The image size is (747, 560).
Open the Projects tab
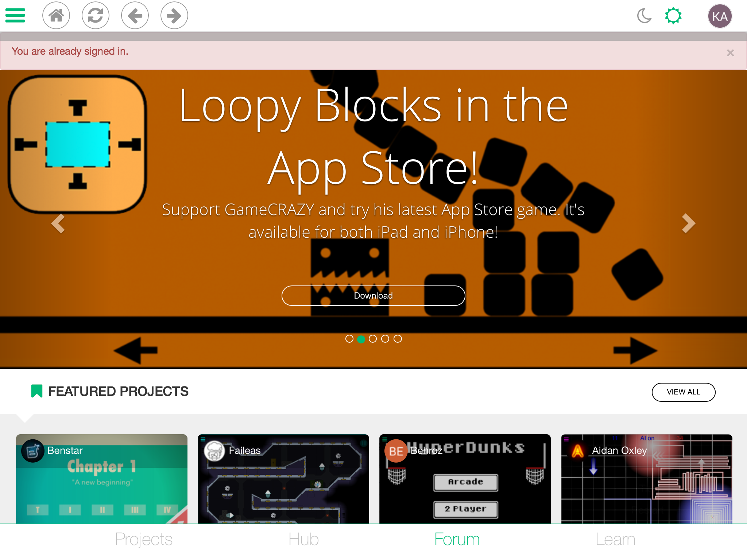click(x=143, y=540)
